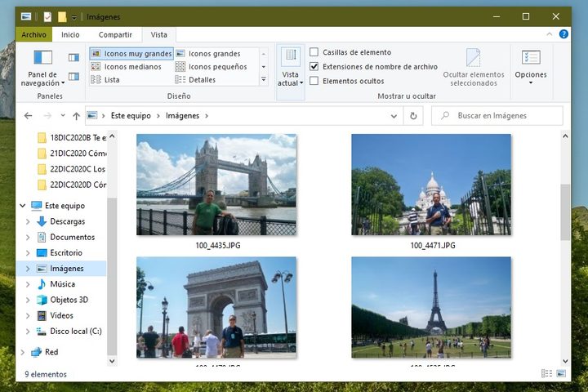
Task: Open the Opciones button
Action: point(531,67)
